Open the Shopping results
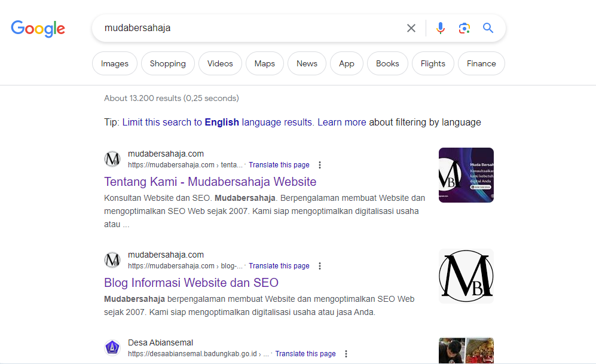Screen dimensions: 596x364 [x=167, y=63]
